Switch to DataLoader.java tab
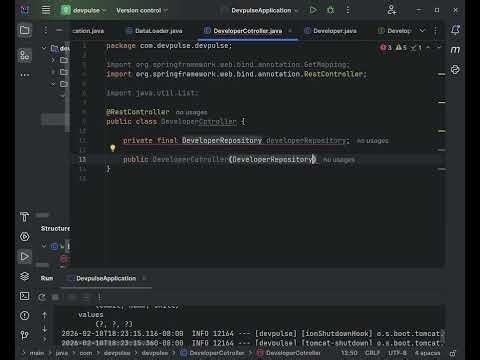480x360 pixels. tap(155, 31)
